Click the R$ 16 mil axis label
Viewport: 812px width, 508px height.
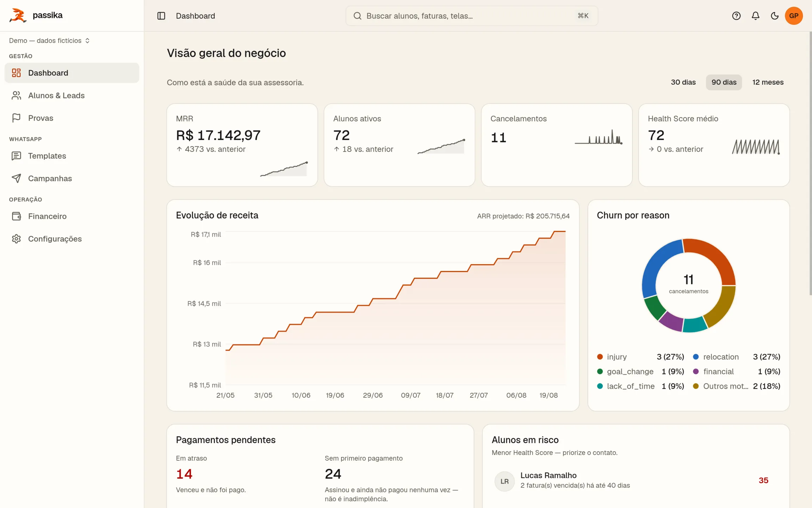(207, 262)
